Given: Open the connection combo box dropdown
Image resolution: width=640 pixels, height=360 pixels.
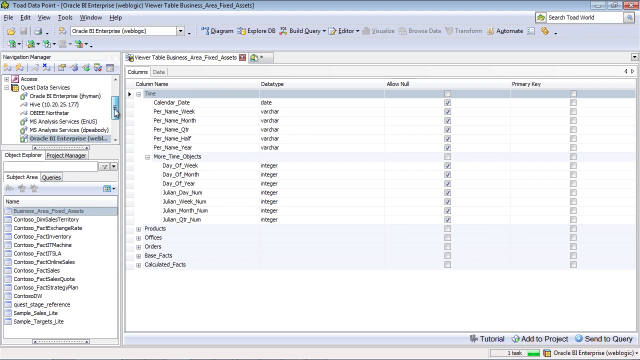Looking at the screenshot, I should coord(180,31).
